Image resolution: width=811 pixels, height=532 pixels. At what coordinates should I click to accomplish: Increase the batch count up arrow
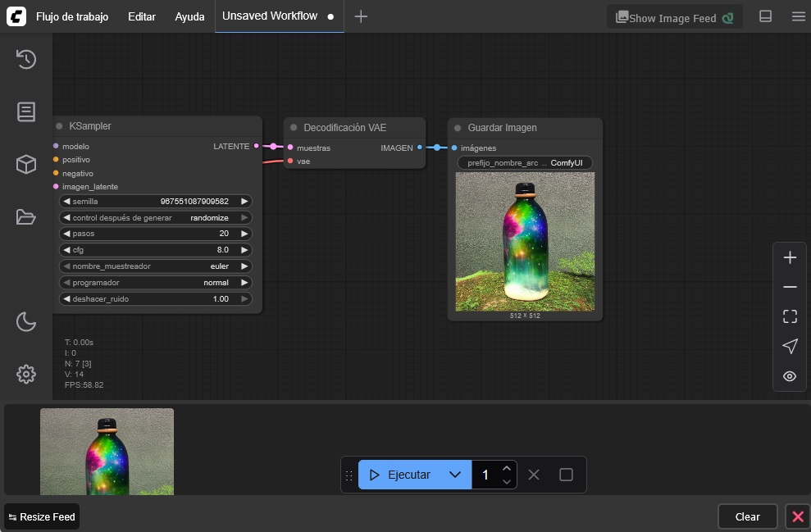coord(507,468)
